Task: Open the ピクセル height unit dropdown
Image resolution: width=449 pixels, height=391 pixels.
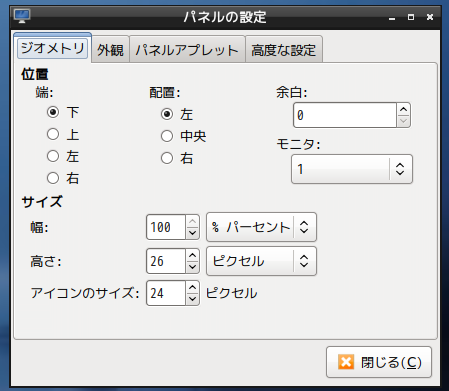Action: pyautogui.click(x=261, y=261)
